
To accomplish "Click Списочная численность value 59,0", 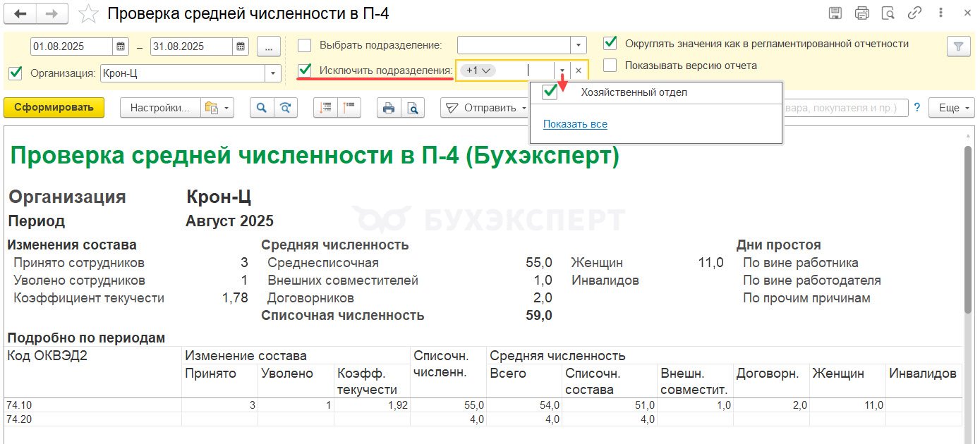I will click(538, 316).
